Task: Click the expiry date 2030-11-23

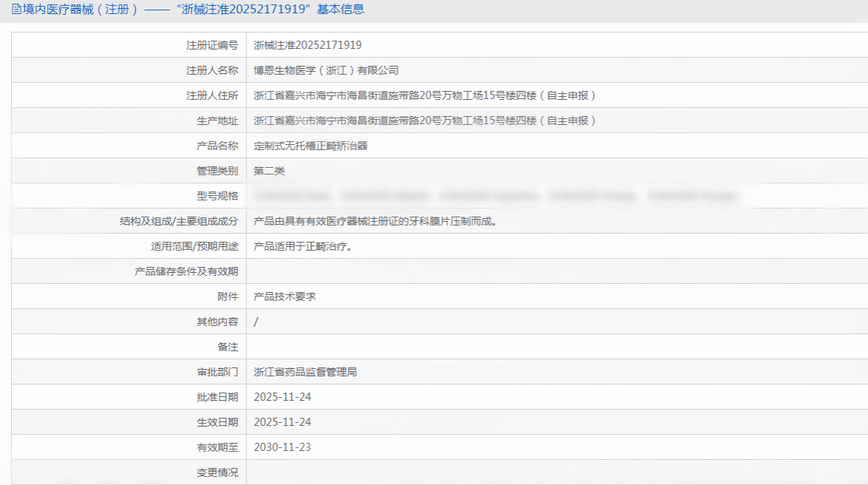Action: point(282,447)
